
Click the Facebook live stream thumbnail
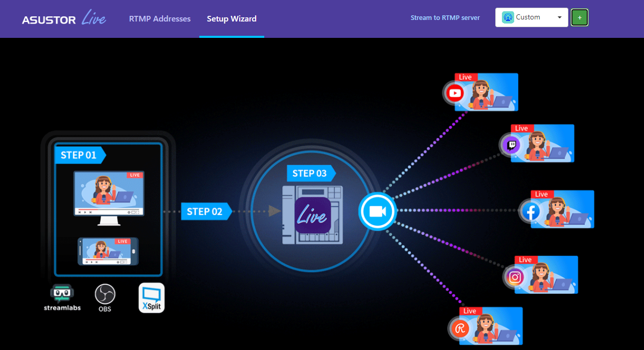coord(562,209)
